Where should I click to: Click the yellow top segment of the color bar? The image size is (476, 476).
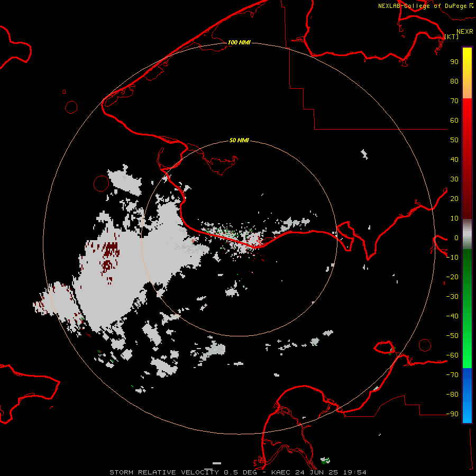click(467, 73)
